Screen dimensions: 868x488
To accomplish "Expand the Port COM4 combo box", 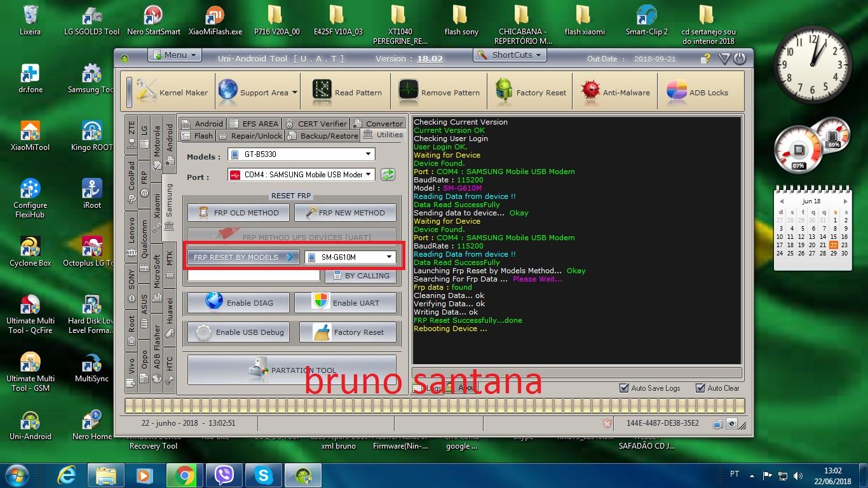I will pos(368,174).
